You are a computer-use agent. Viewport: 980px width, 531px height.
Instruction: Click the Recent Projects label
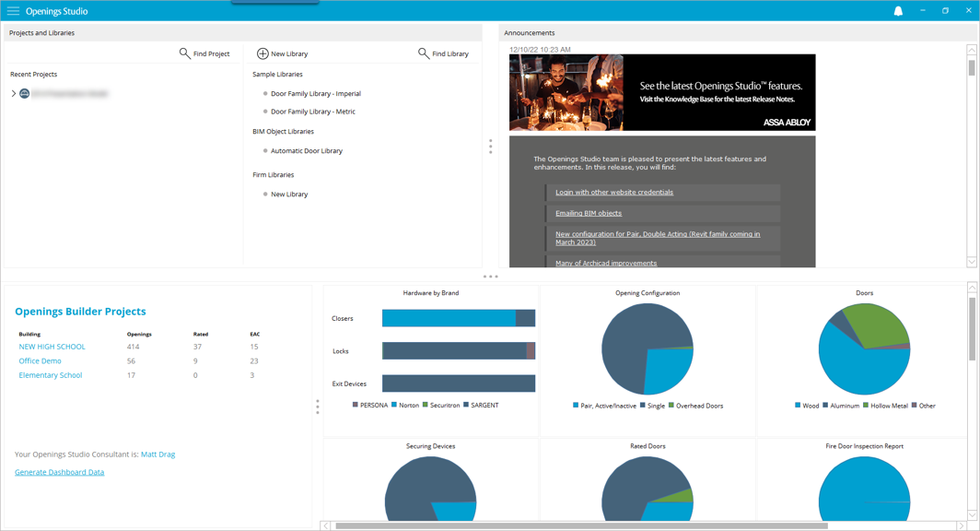[34, 74]
